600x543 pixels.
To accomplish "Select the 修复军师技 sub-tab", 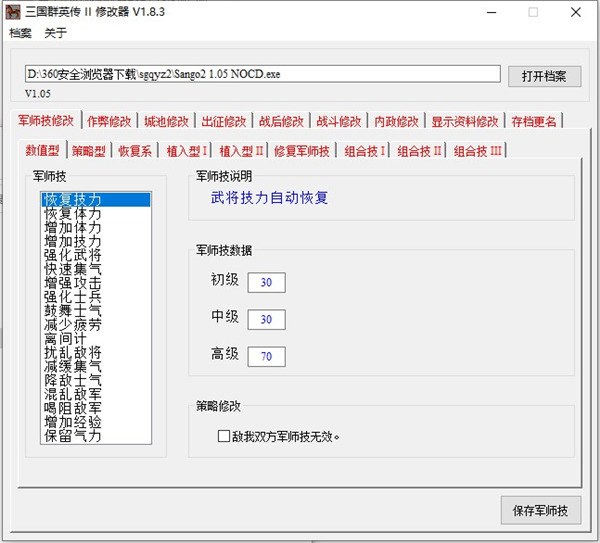I will [301, 151].
